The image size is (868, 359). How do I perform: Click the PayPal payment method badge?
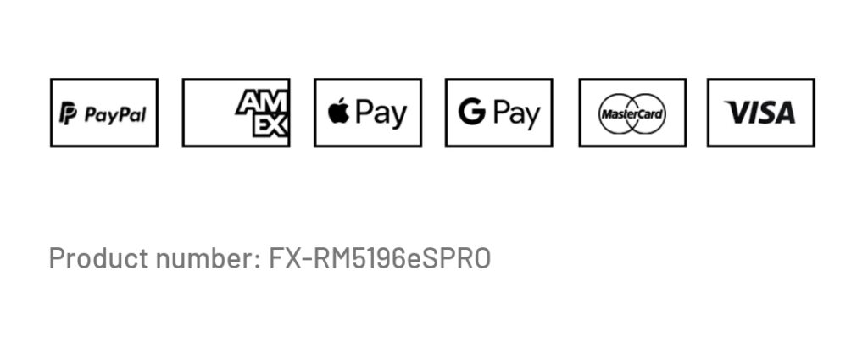click(x=104, y=113)
